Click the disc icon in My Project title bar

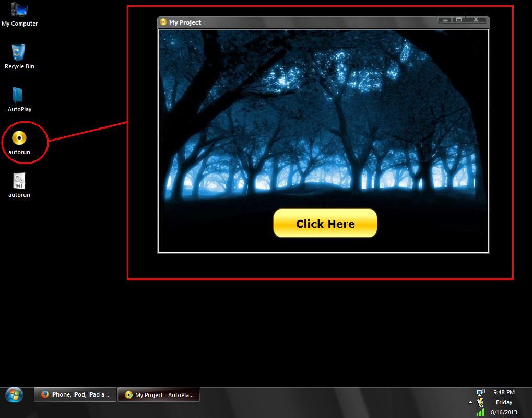(163, 22)
